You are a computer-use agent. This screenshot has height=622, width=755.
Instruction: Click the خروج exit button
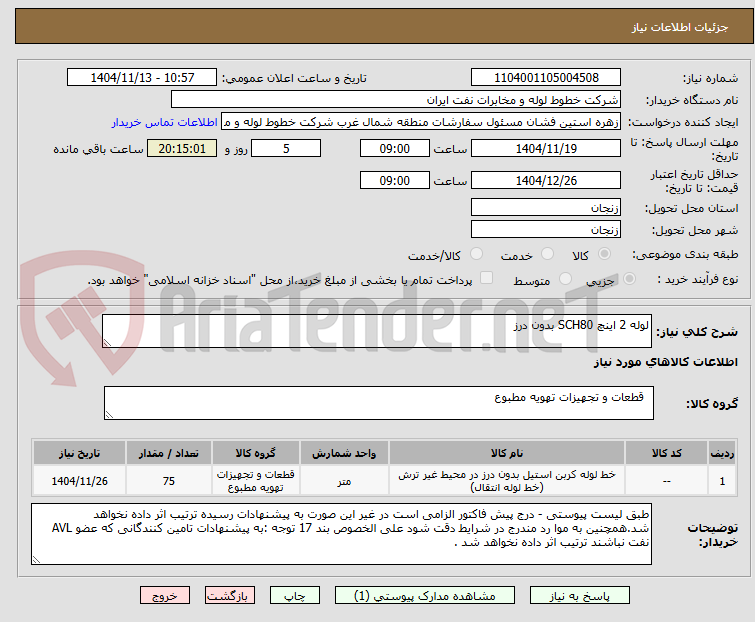pyautogui.click(x=165, y=596)
